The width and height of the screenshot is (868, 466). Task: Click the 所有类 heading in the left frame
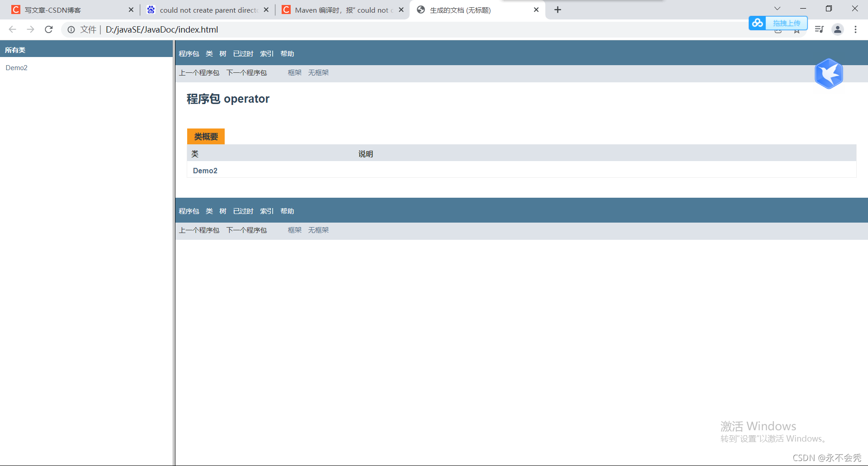15,50
